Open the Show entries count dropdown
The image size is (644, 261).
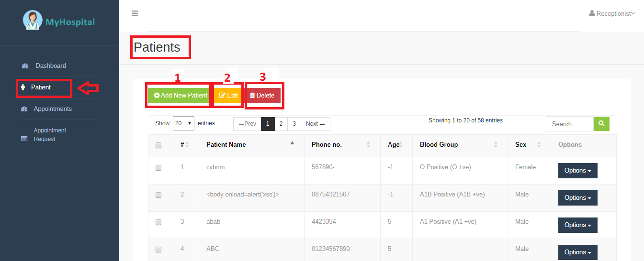click(x=183, y=123)
